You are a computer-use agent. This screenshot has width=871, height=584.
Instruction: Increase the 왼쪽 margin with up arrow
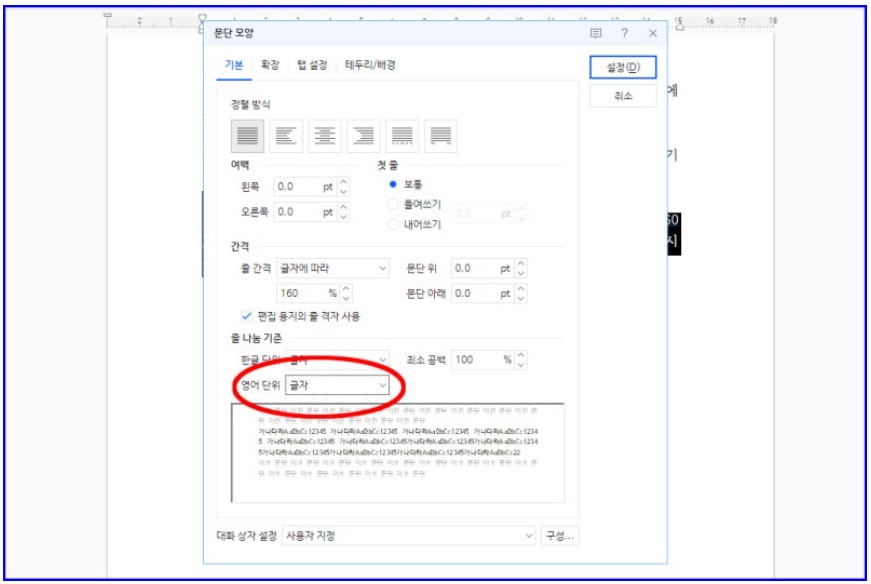coord(344,182)
